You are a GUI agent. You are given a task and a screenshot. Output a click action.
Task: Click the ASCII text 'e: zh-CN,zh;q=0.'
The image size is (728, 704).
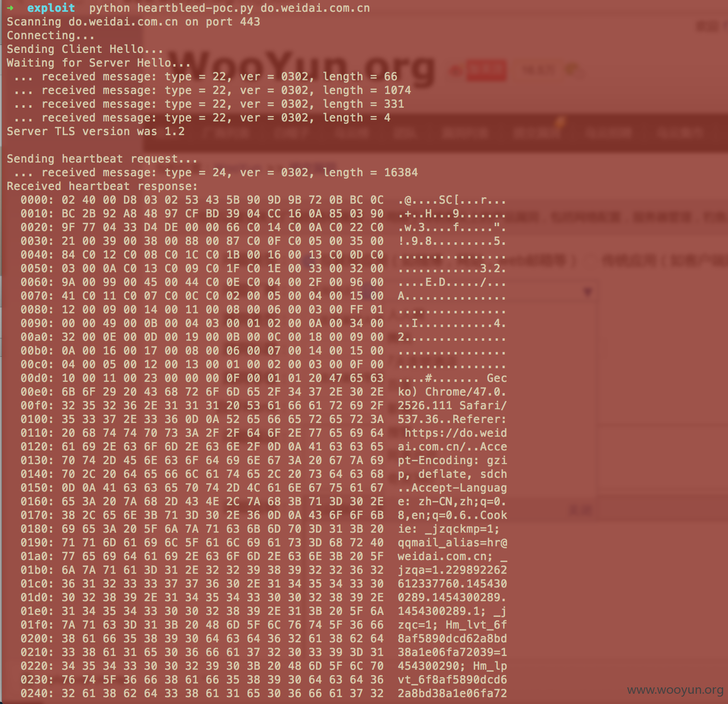pyautogui.click(x=452, y=501)
